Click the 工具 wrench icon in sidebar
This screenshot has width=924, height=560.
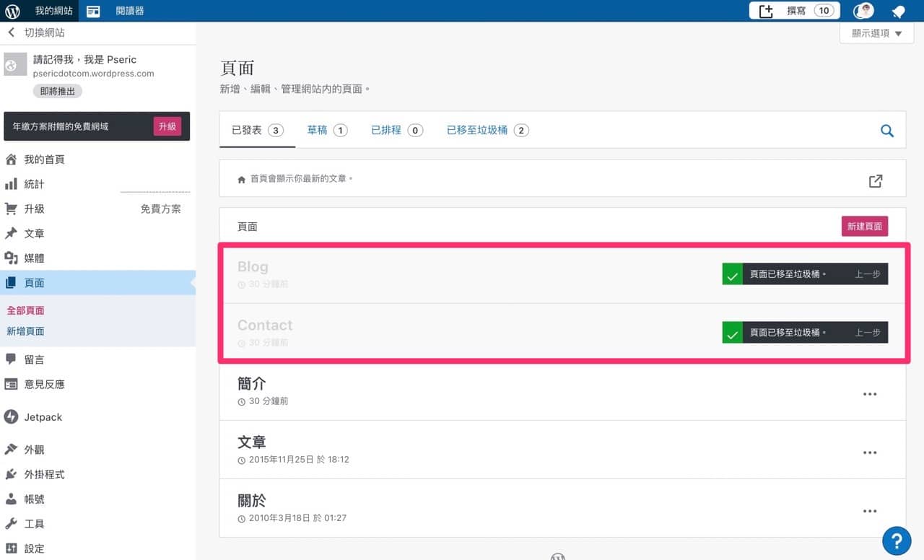(11, 523)
